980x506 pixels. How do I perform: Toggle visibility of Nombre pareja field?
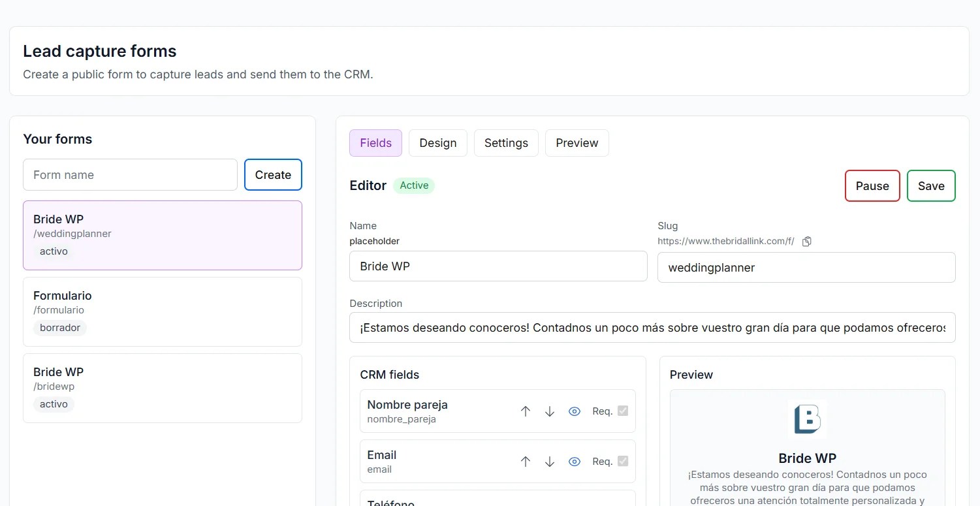(x=575, y=411)
